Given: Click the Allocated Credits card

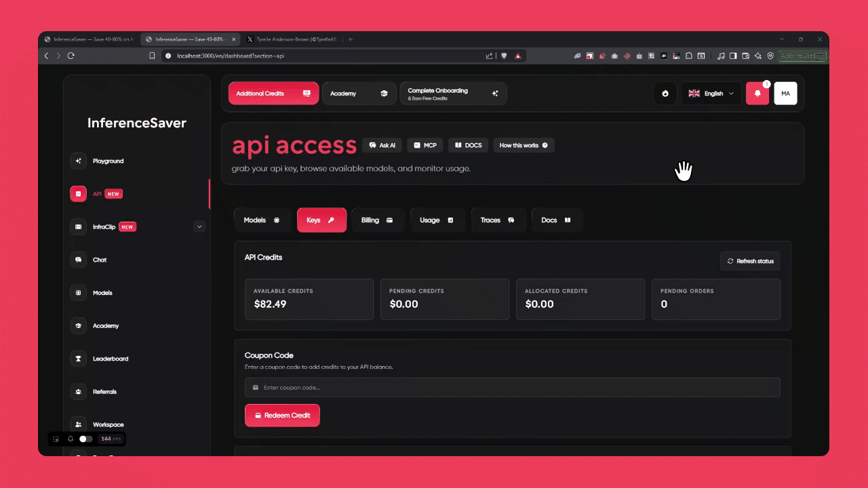Looking at the screenshot, I should pos(580,299).
